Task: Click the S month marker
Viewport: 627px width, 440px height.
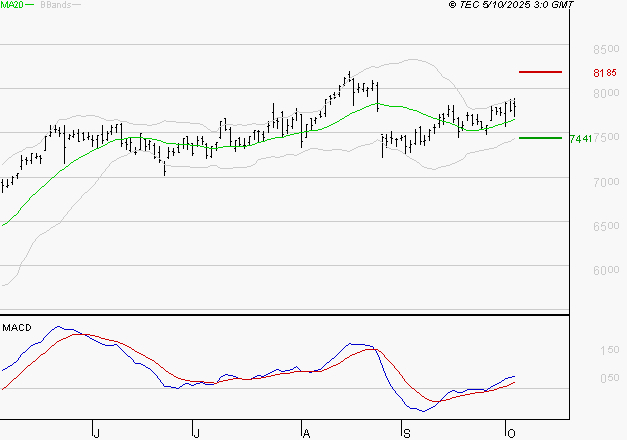Action: pyautogui.click(x=407, y=433)
